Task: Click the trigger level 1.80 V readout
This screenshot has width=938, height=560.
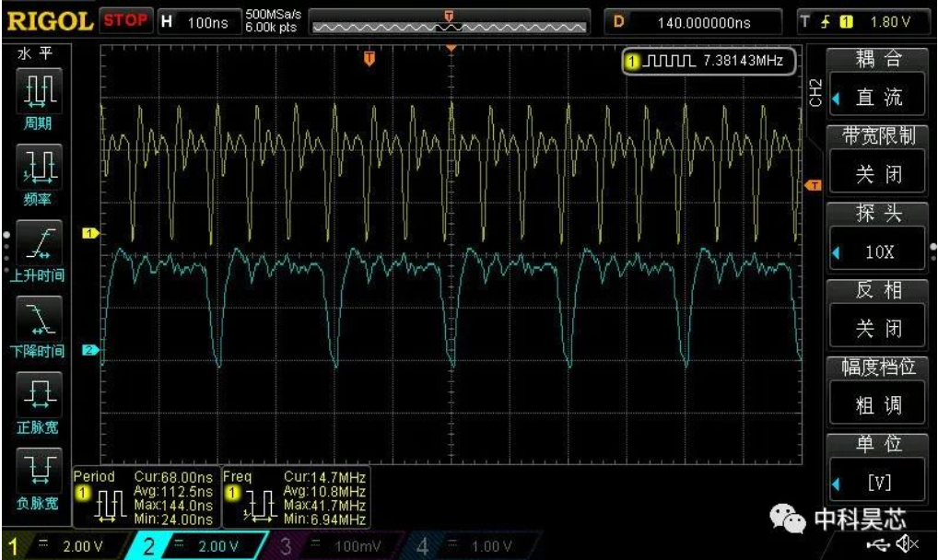Action: pos(889,22)
